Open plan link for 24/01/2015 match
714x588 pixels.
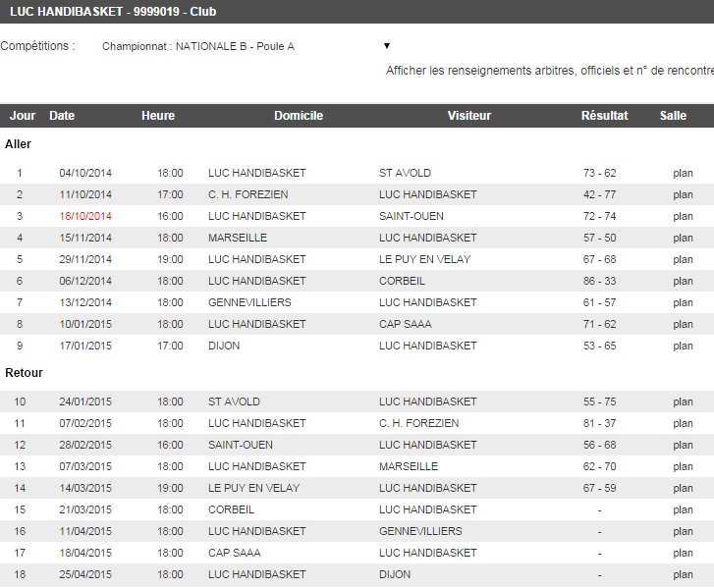tap(683, 401)
